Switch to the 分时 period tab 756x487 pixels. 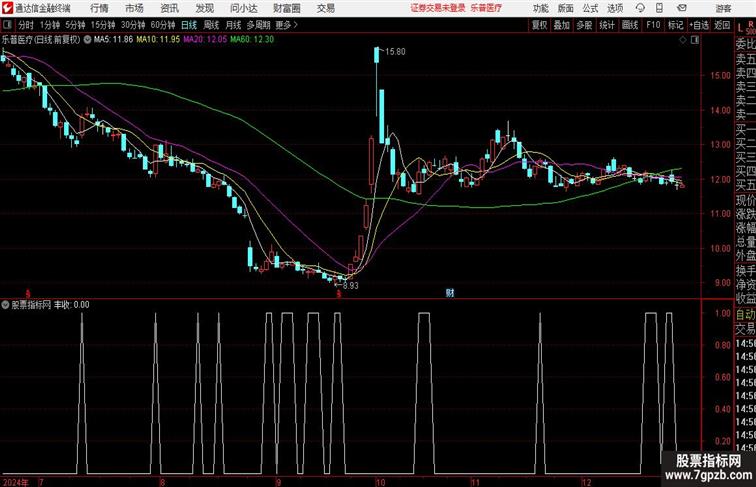point(26,25)
